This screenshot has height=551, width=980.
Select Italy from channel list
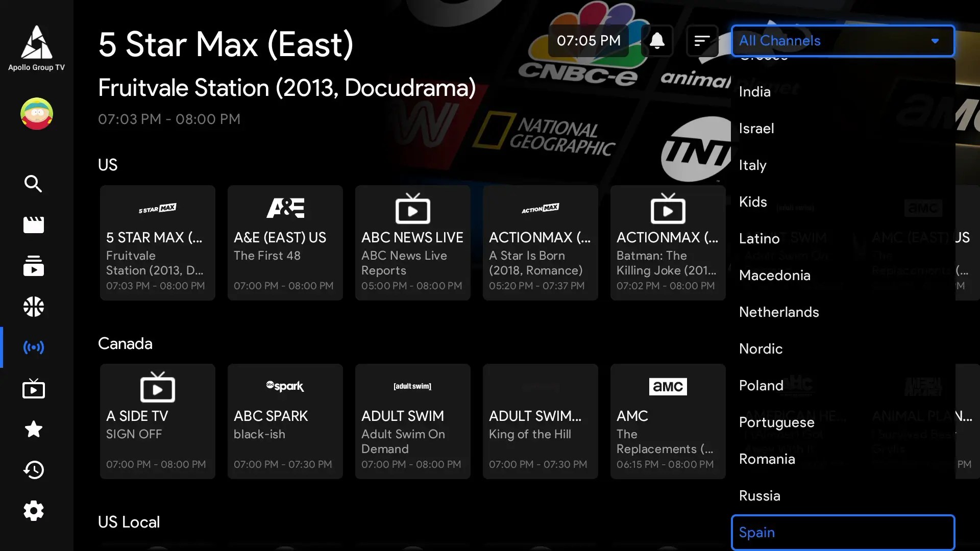pos(843,165)
